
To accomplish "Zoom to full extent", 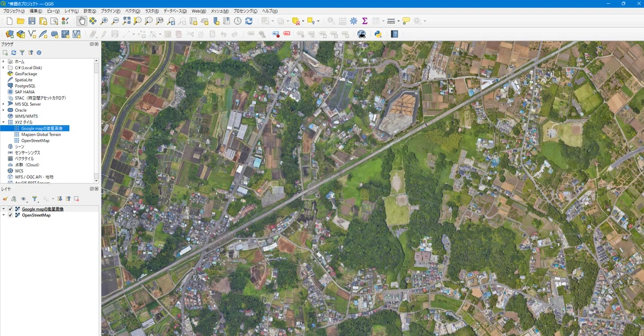I will click(x=127, y=21).
